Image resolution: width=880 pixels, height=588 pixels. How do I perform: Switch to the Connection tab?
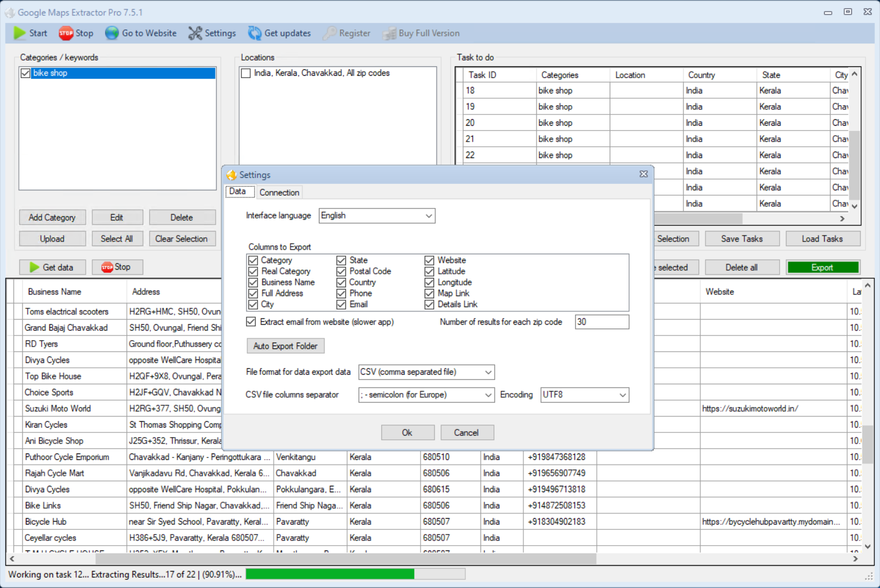279,193
